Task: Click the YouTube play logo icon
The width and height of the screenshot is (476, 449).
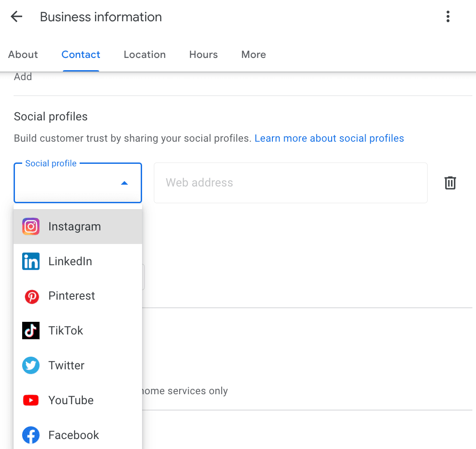Action: 31,400
